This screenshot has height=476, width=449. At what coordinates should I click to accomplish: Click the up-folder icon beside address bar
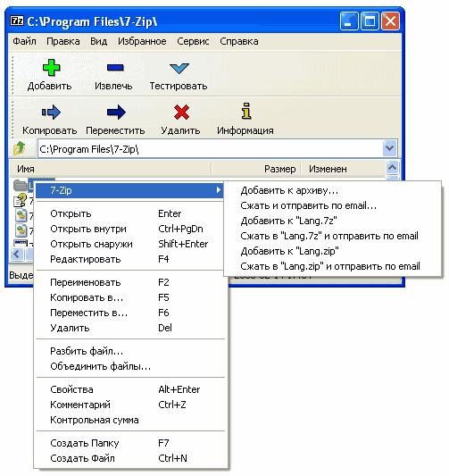pyautogui.click(x=20, y=149)
